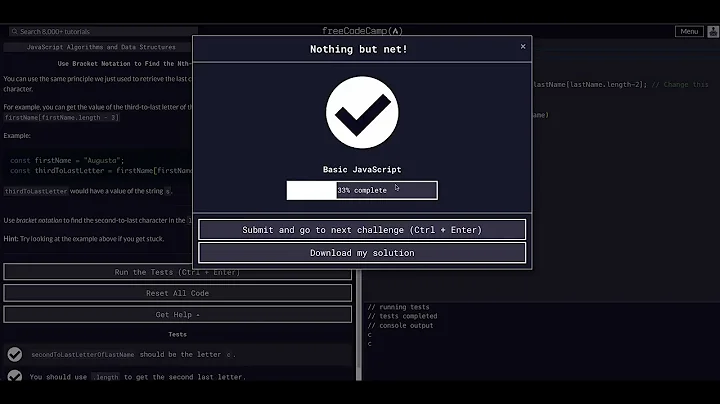Reset All Code button
The height and width of the screenshot is (404, 720).
[x=177, y=293]
